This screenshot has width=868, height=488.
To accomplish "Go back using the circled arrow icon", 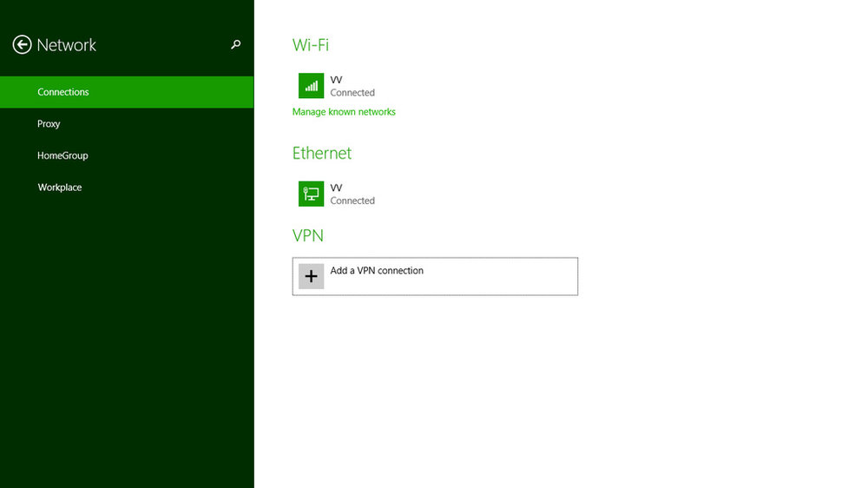I will pos(23,45).
